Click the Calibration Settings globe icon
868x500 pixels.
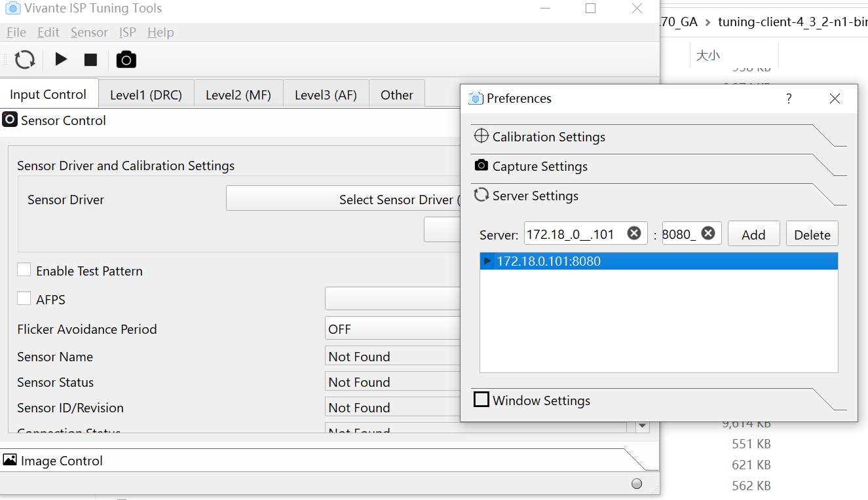click(x=481, y=136)
